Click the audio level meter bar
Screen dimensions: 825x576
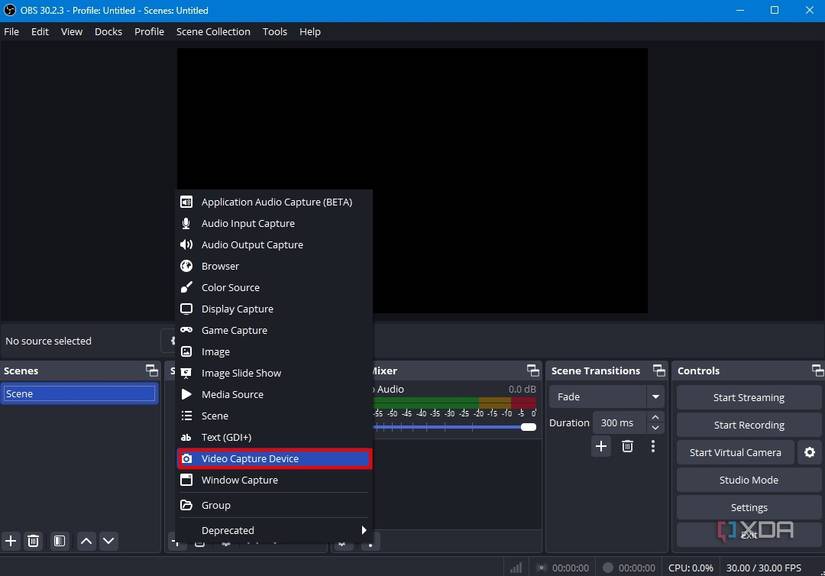[x=455, y=403]
